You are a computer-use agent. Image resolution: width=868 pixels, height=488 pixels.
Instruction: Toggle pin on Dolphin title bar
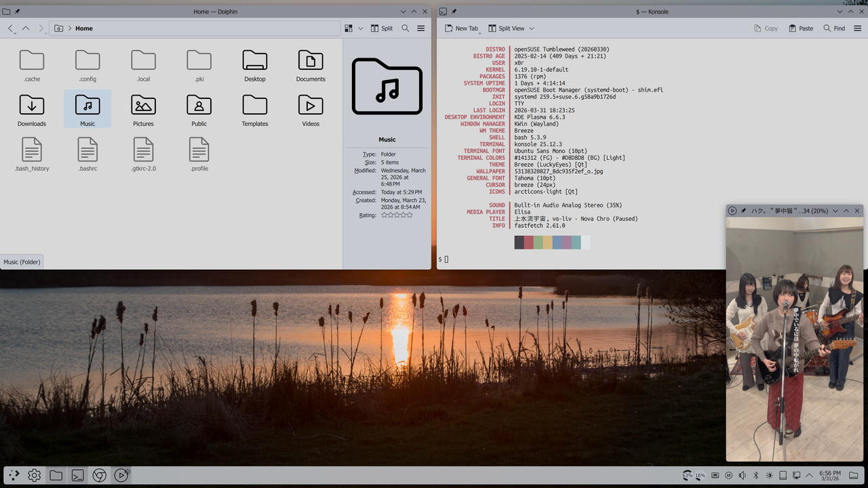click(x=17, y=12)
